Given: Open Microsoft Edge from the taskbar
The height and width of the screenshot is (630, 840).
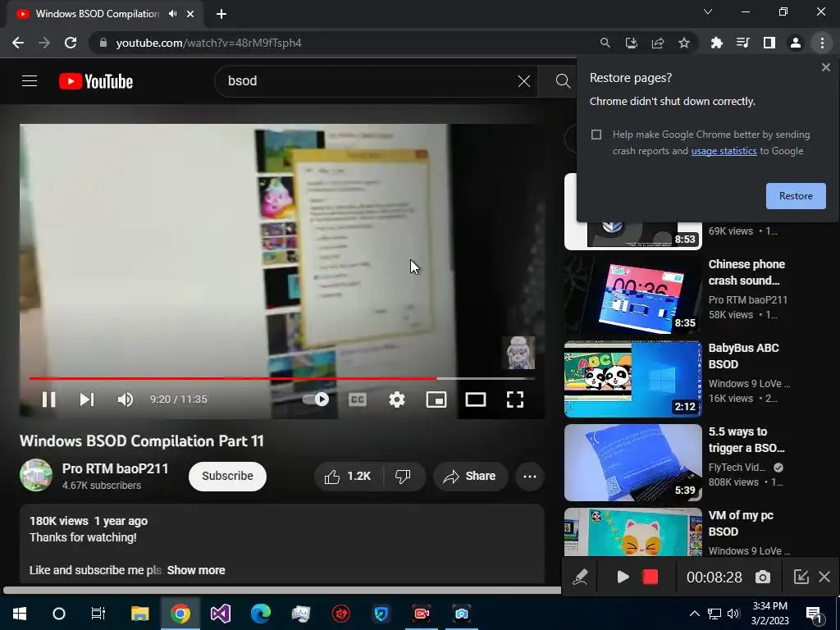Looking at the screenshot, I should (260, 614).
